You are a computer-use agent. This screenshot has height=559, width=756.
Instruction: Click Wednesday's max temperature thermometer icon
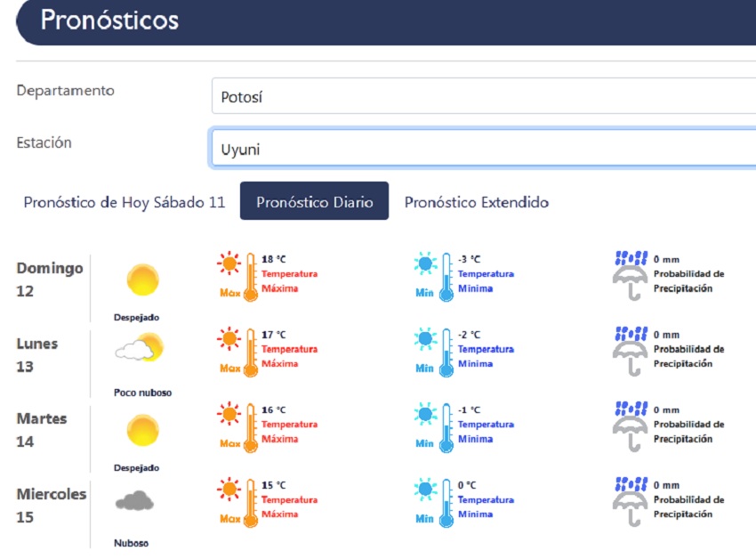(238, 501)
